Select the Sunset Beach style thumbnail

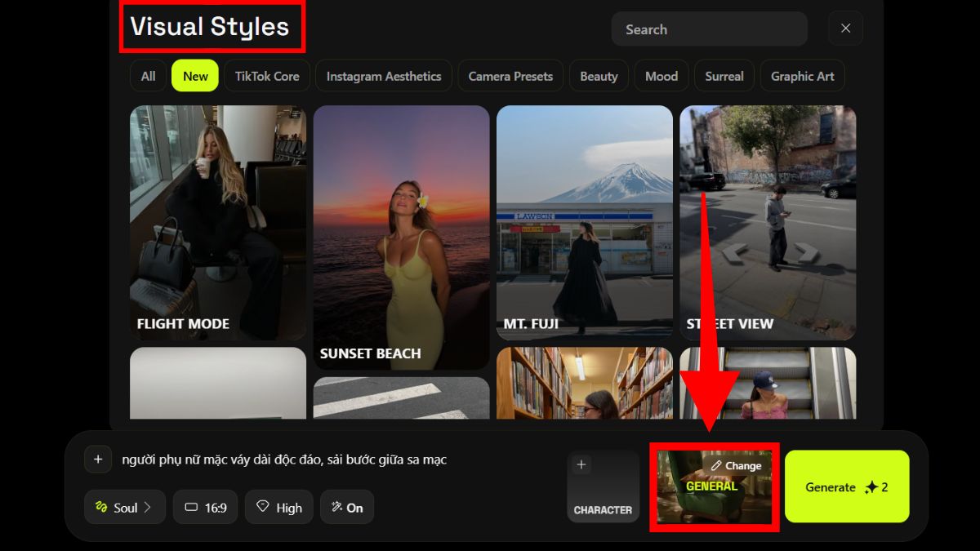pos(401,237)
